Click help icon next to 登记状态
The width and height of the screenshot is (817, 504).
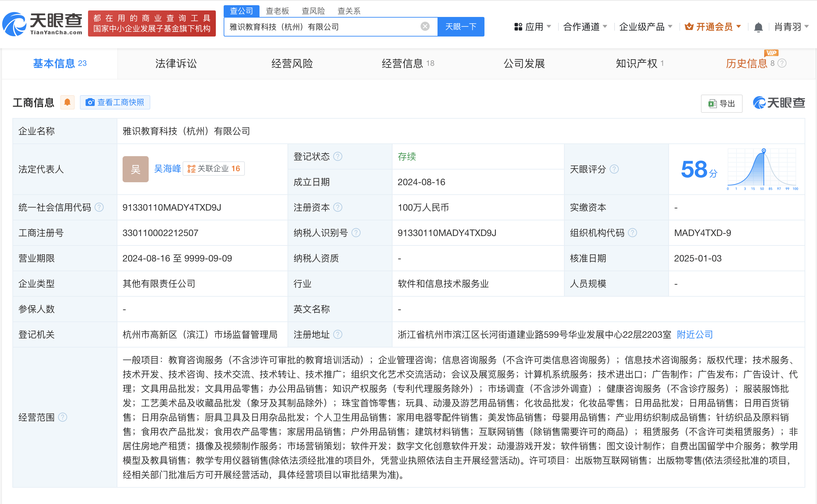(338, 156)
